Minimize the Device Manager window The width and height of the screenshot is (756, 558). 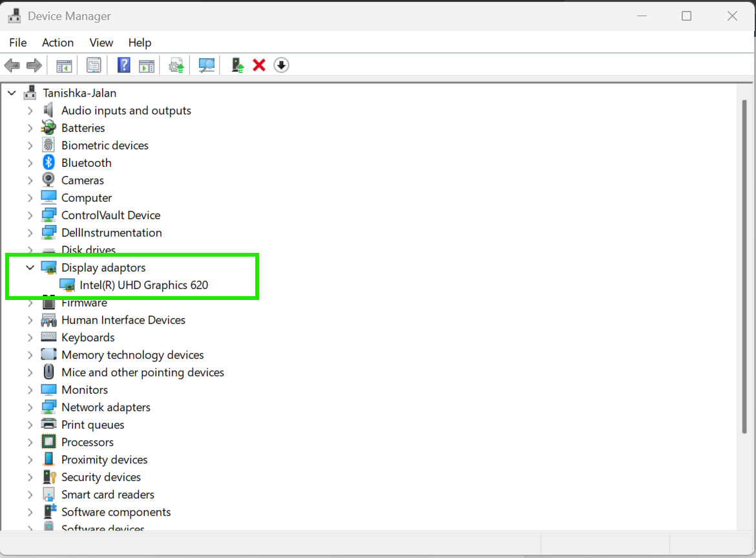click(642, 16)
